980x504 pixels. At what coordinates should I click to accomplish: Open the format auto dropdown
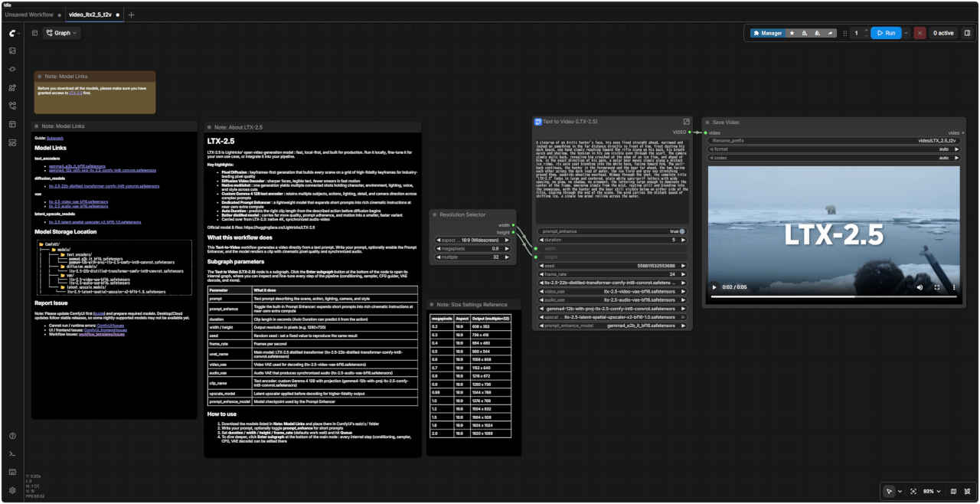tap(833, 149)
